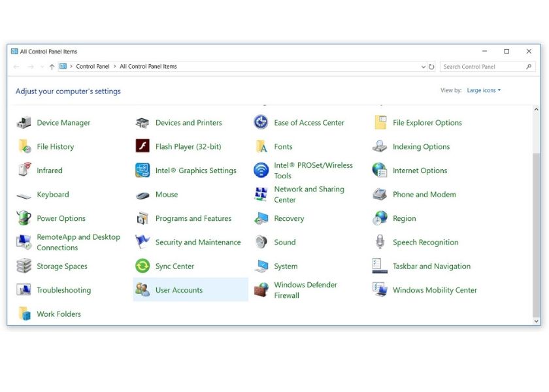Open the address bar history dropdown arrow
Screen dimensions: 549x392
(424, 67)
